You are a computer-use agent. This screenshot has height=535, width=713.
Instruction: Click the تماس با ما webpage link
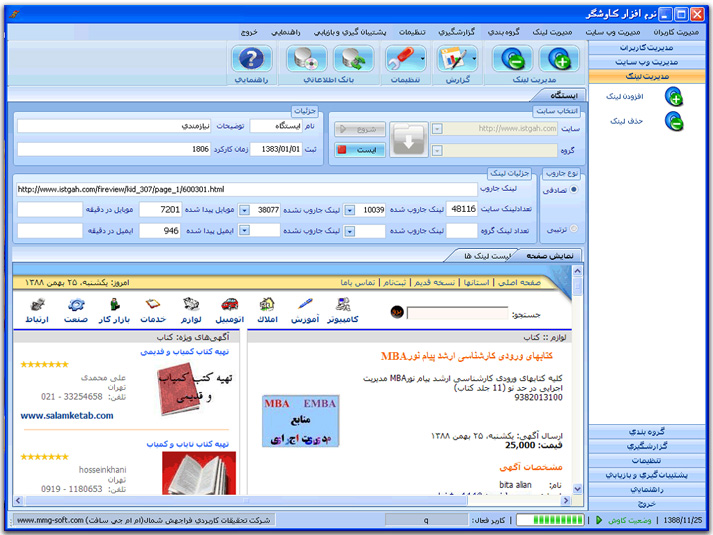(358, 283)
